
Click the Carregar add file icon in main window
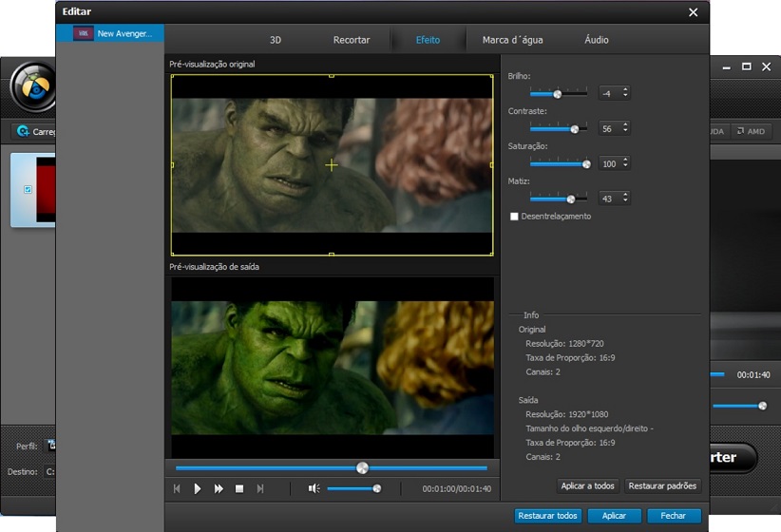point(23,131)
